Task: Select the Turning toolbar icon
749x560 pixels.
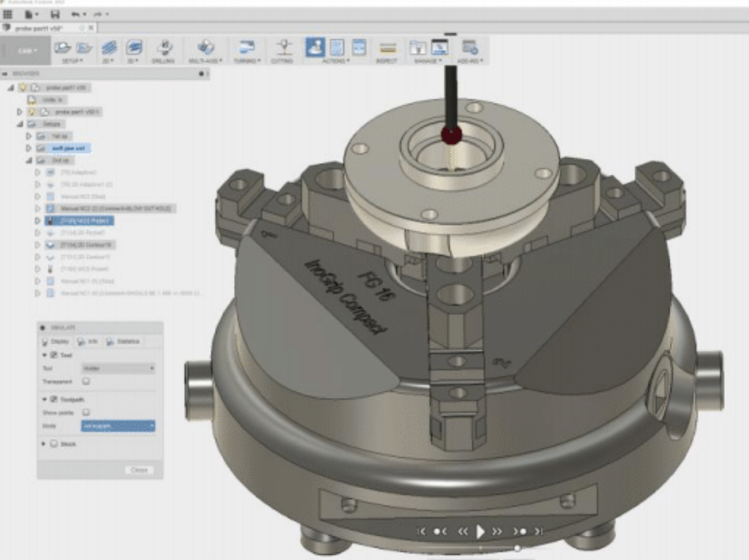Action: coord(247,48)
